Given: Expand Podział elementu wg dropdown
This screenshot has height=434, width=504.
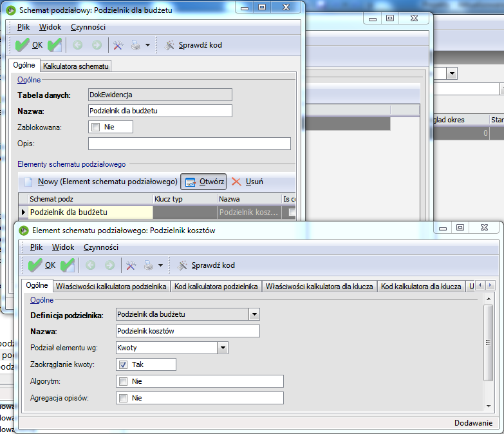Looking at the screenshot, I should click(x=223, y=348).
